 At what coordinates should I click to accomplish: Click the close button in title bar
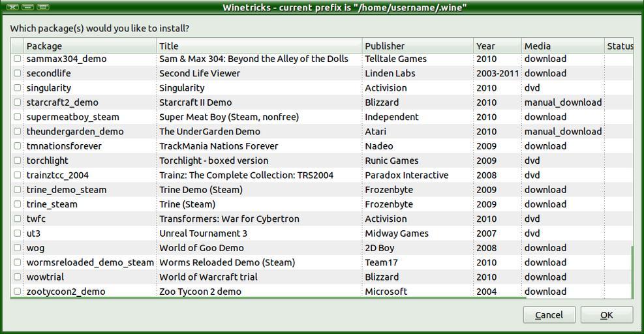click(12, 7)
